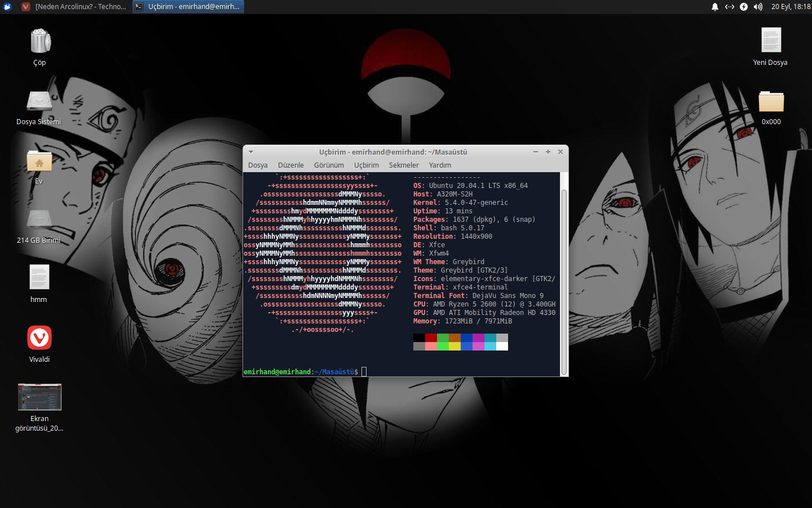The image size is (812, 508).
Task: Open the Düzenle menu in the terminal
Action: point(291,165)
